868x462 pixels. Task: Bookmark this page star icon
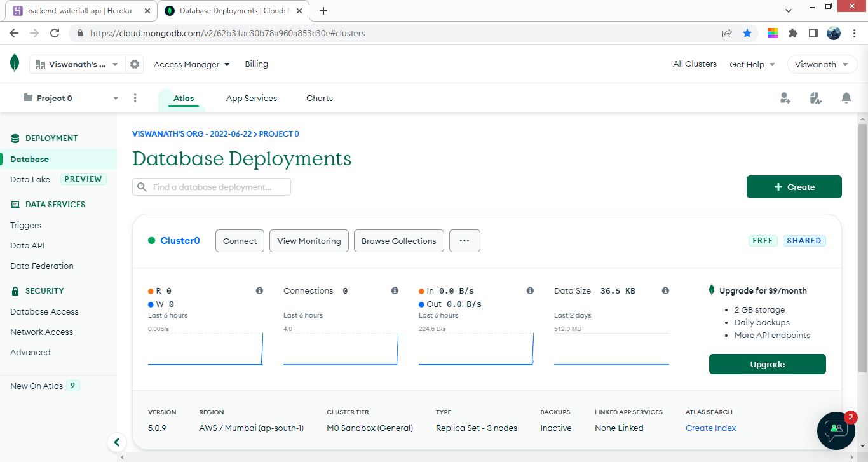click(x=747, y=33)
